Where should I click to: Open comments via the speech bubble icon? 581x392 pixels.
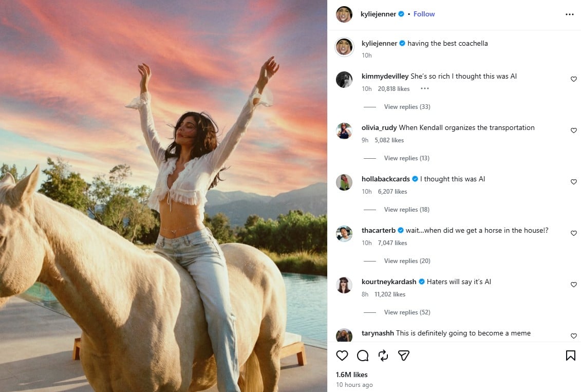point(363,356)
